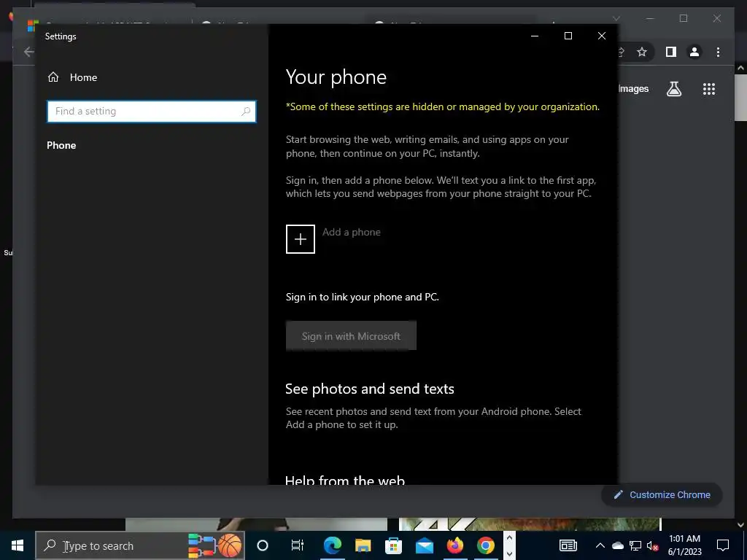Open network tray icon

(635, 545)
